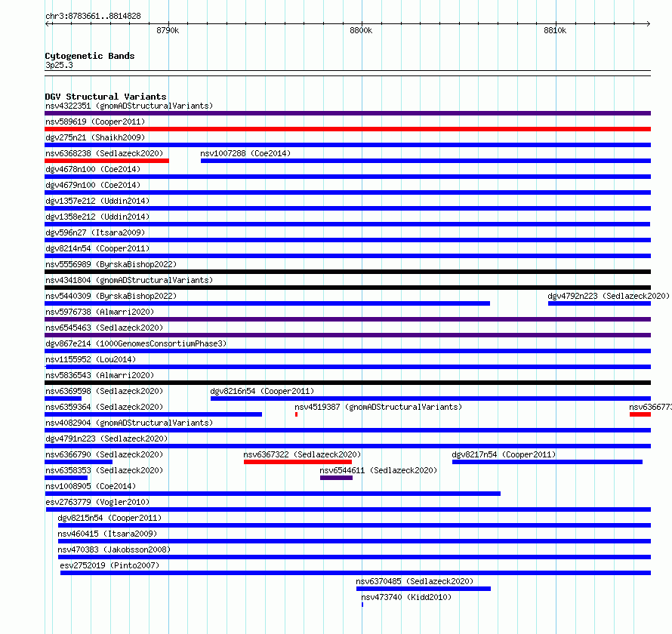Open dgv1357e212 (Uddin2014) variant
This screenshot has width=672, height=634.
tap(97, 201)
